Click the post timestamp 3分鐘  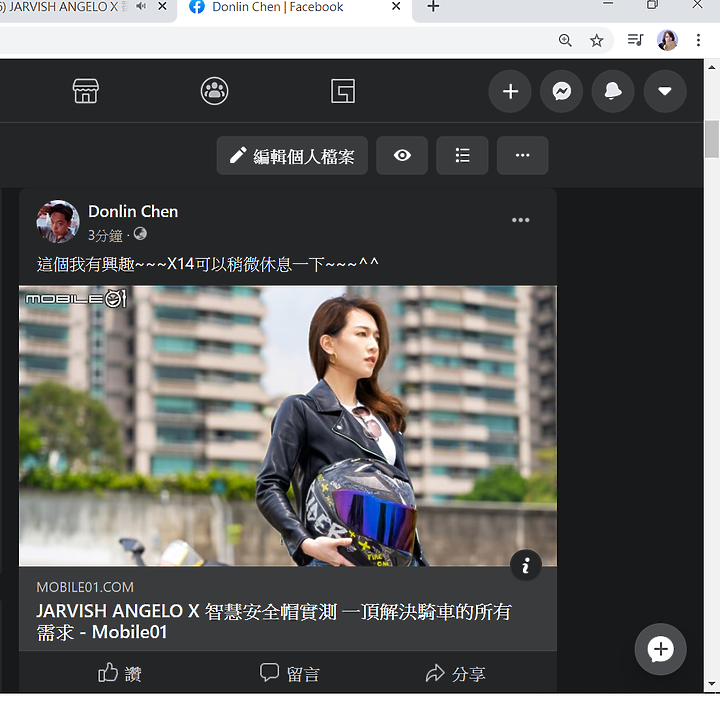[105, 236]
